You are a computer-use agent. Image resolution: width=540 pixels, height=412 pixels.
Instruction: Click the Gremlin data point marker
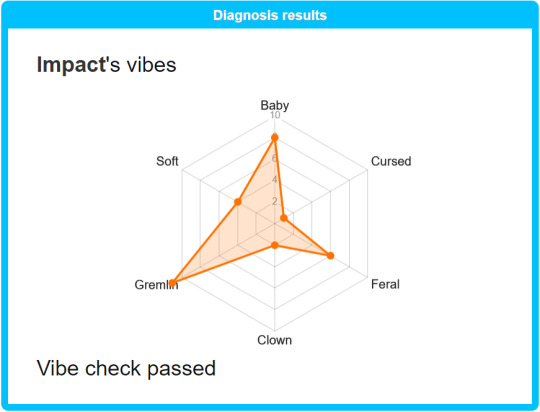click(x=173, y=284)
